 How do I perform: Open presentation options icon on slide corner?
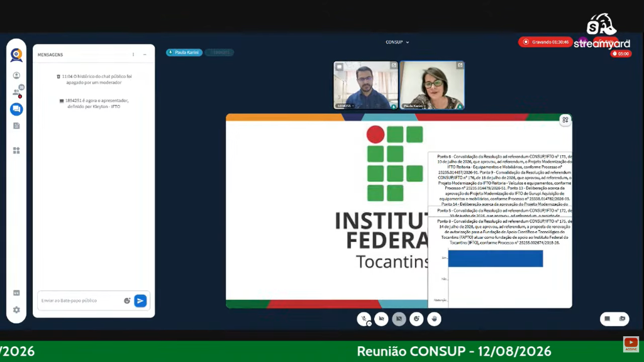[x=565, y=120]
